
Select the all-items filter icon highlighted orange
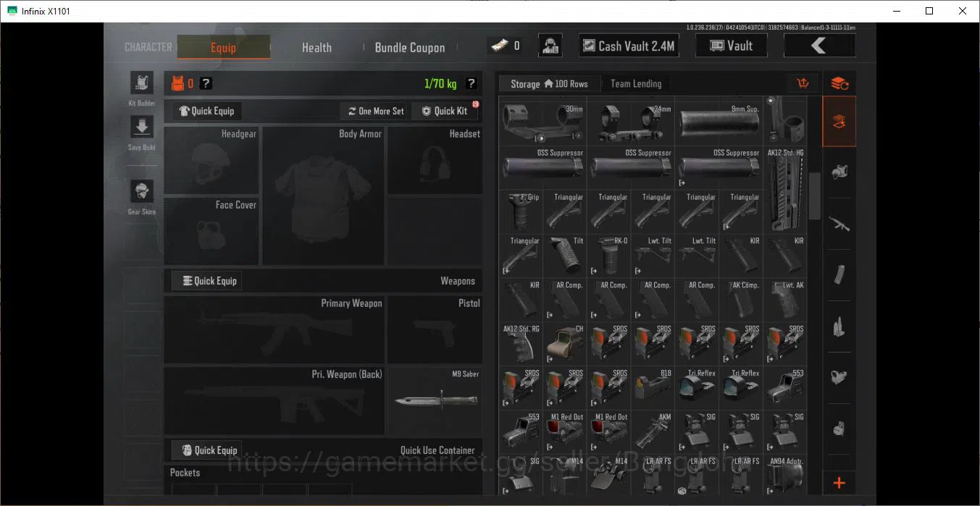(839, 122)
